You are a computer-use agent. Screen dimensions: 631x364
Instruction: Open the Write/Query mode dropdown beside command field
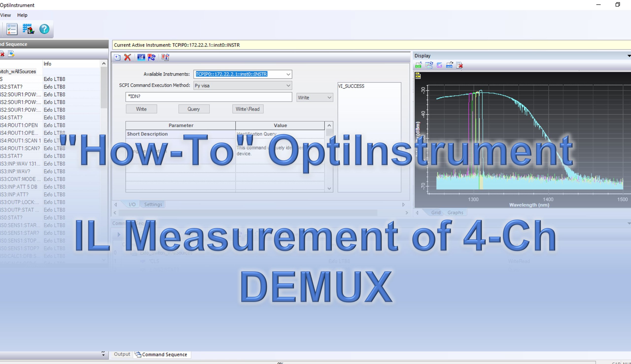click(x=329, y=97)
